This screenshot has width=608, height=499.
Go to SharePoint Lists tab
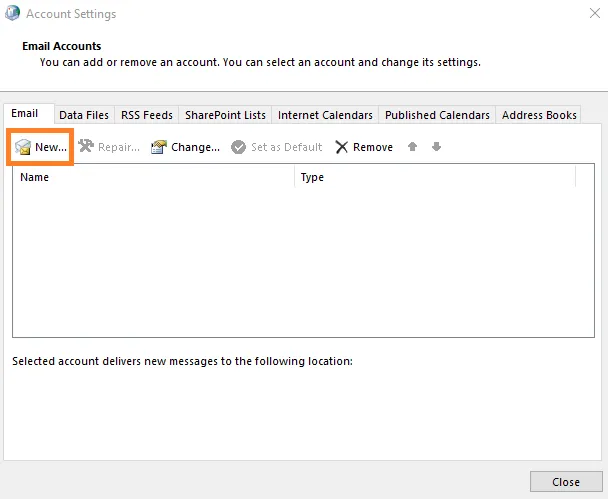click(x=225, y=115)
